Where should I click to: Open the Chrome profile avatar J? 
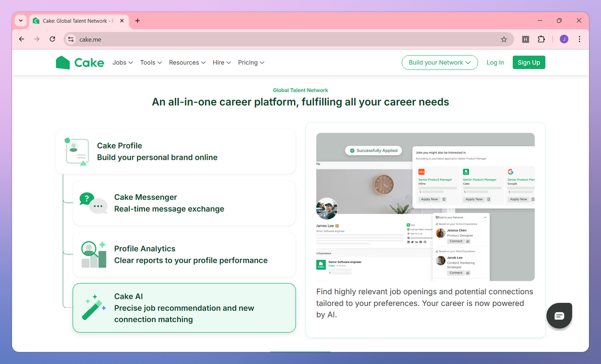point(564,39)
